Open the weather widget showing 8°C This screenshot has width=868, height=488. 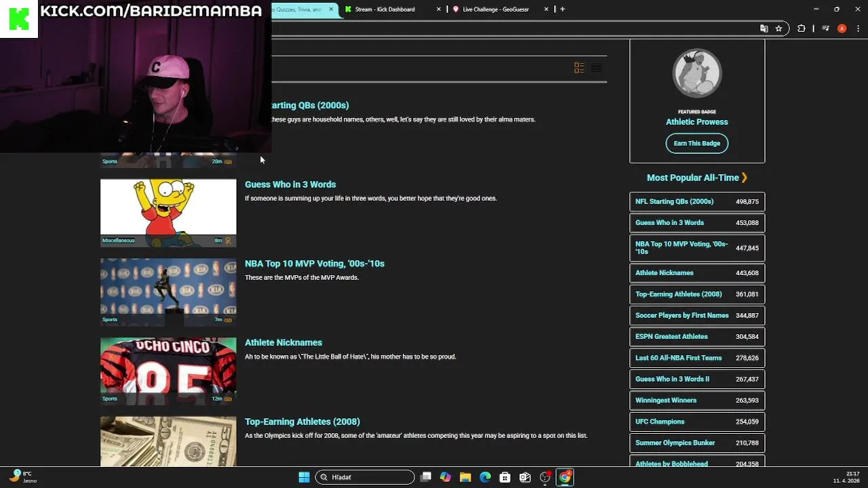22,477
